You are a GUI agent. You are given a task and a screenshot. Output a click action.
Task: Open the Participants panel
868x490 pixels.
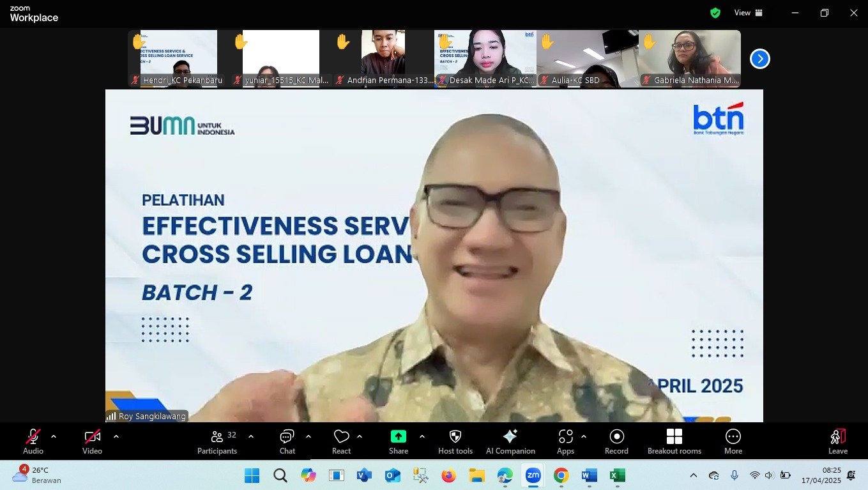pos(217,441)
